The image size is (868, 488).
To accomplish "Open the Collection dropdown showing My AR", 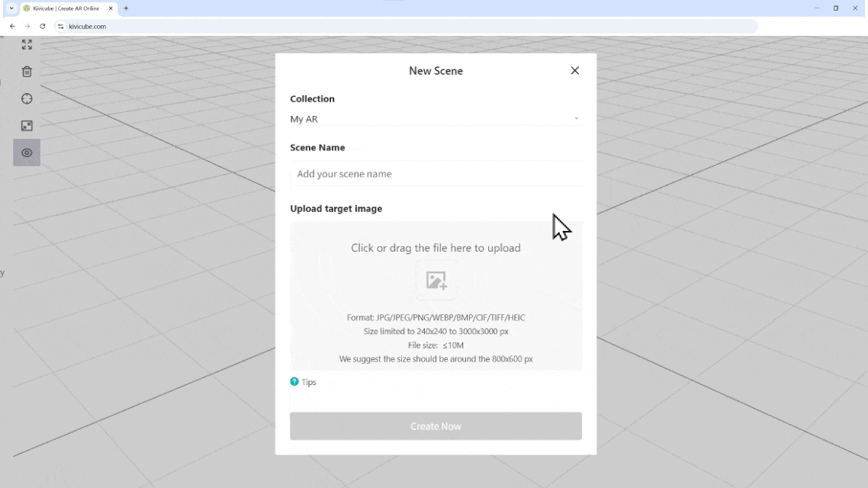I will (436, 119).
